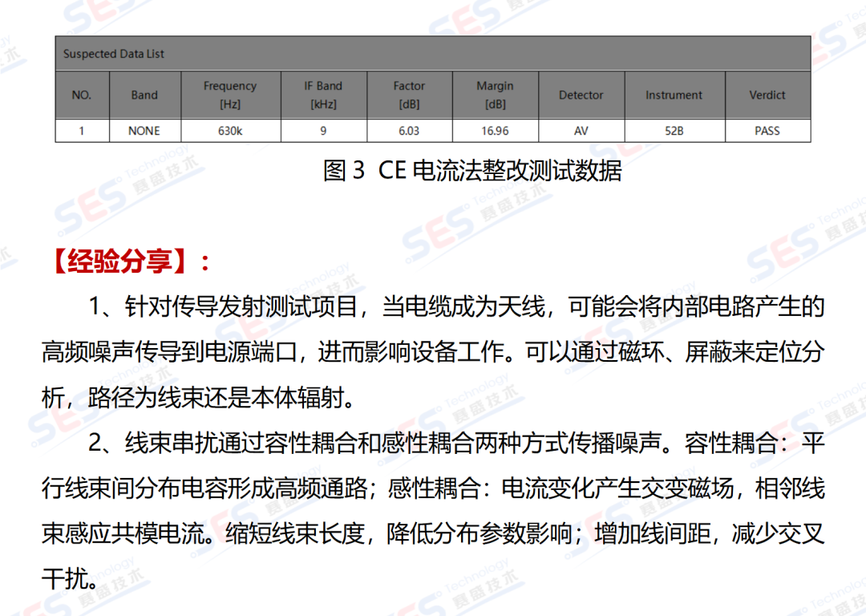
Task: Click the Margin [dB] column header
Action: (x=495, y=95)
